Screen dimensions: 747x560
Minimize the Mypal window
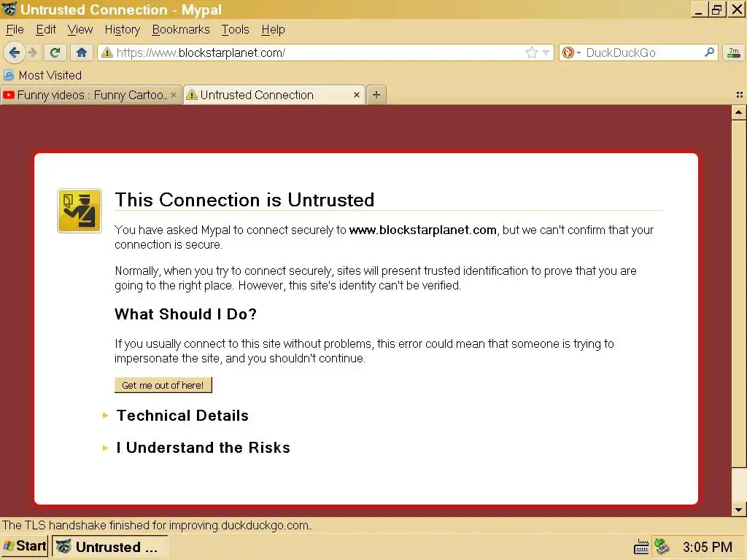(698, 9)
